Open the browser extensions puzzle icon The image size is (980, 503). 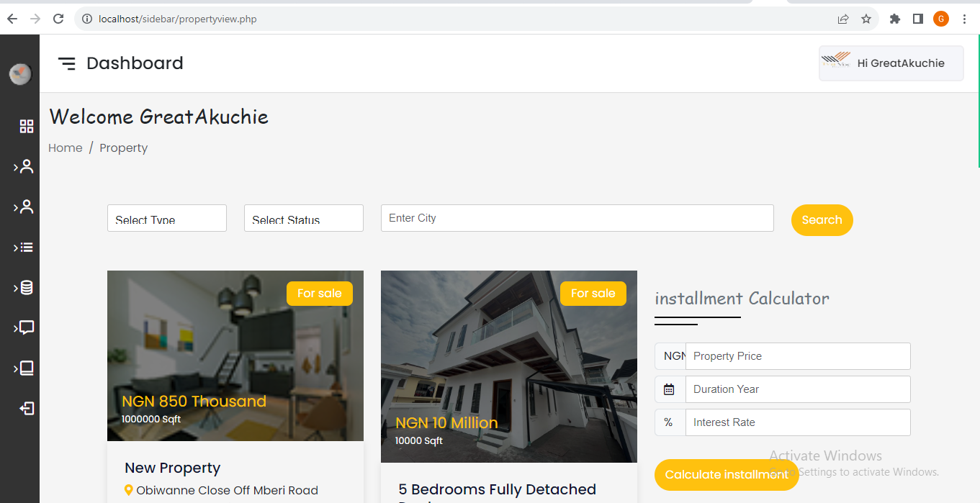[895, 19]
